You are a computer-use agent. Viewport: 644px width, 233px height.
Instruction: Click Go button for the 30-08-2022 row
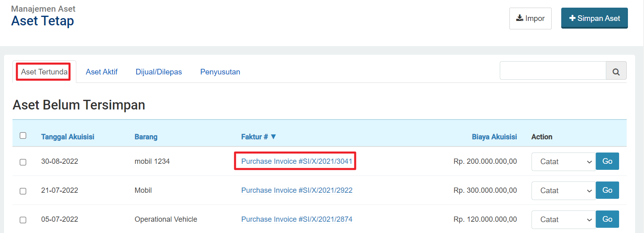607,161
